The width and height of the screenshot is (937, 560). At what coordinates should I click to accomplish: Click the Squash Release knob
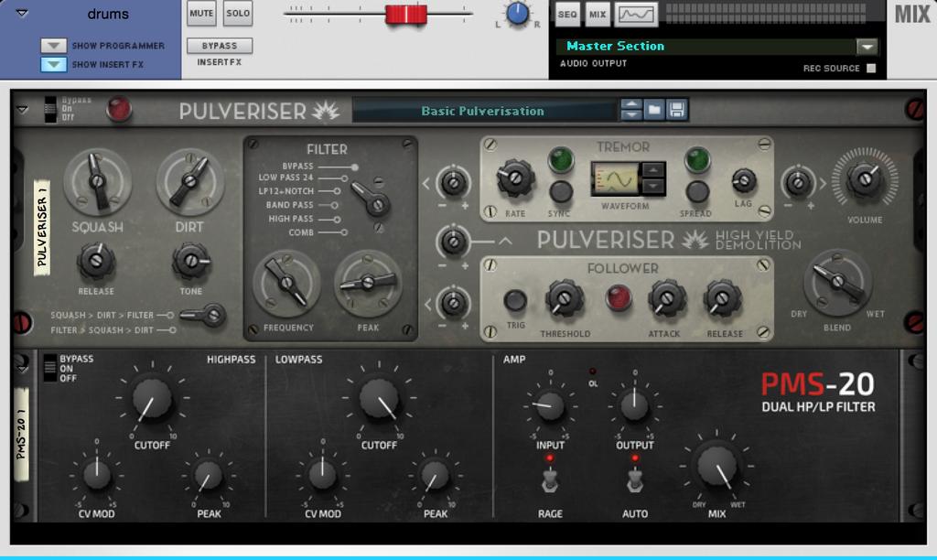click(95, 261)
